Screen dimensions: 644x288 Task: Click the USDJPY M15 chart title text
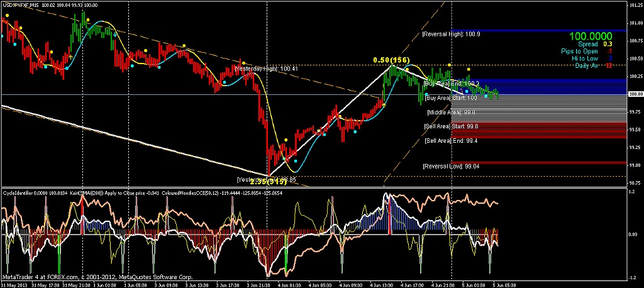click(19, 4)
